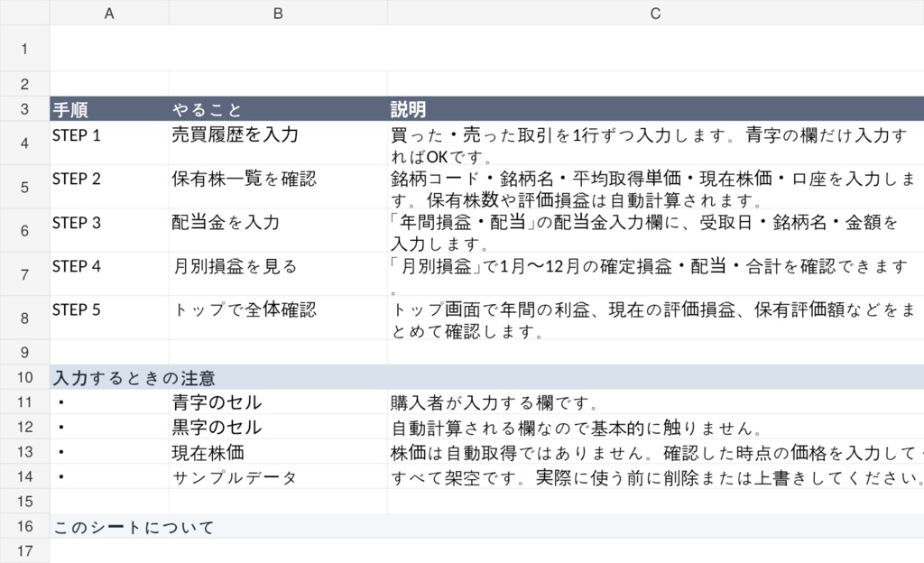Viewport: 924px width, 563px height.
Task: Select row 12 header
Action: [x=24, y=427]
